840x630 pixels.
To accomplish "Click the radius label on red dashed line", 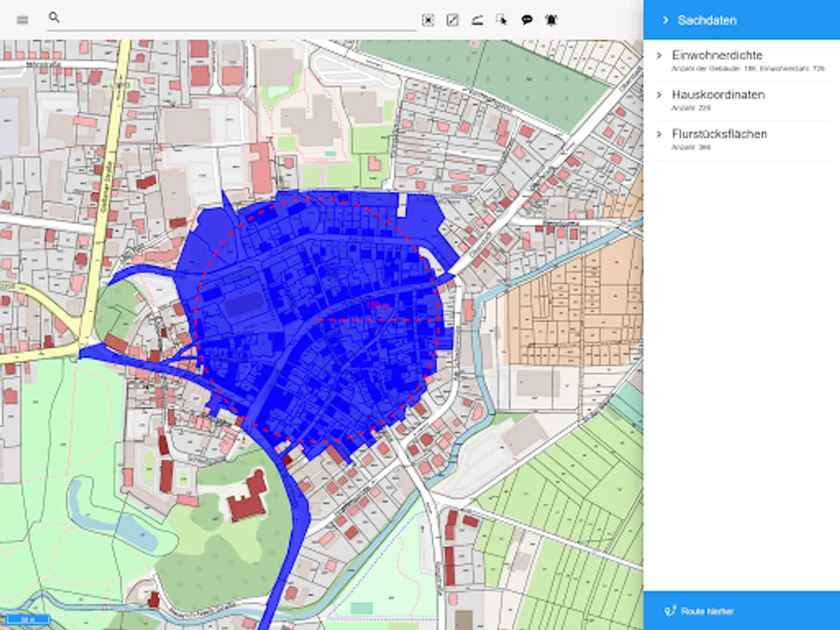I will click(376, 306).
